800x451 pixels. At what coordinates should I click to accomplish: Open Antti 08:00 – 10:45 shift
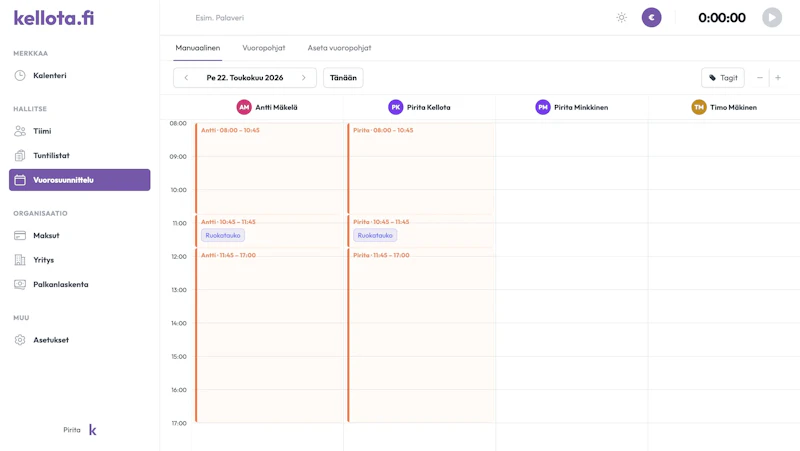tap(269, 168)
